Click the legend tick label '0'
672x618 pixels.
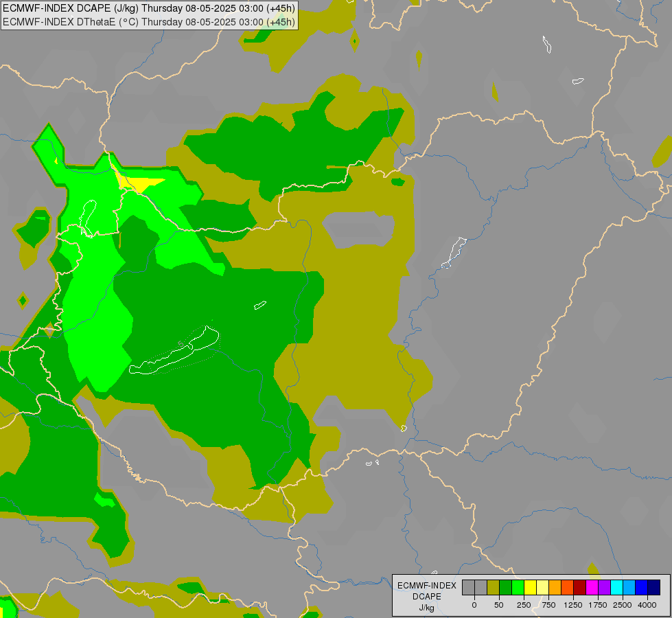474,605
